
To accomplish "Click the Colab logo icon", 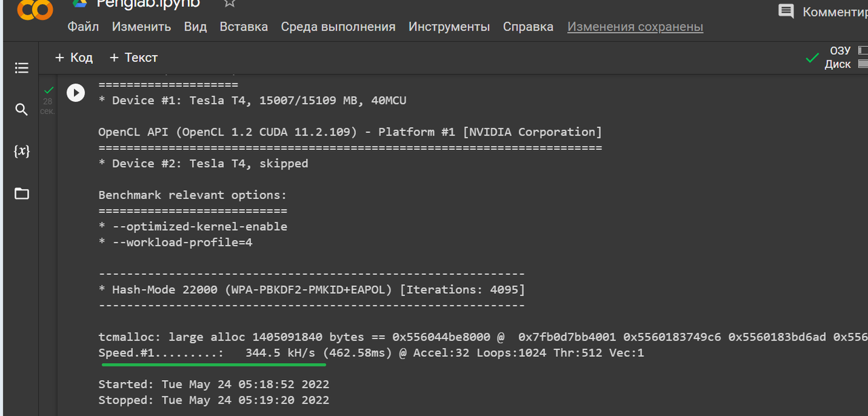I will tap(35, 9).
